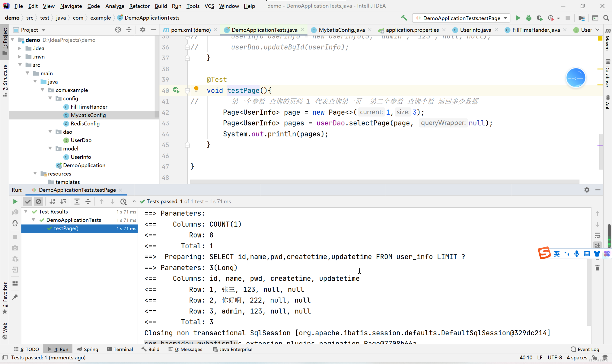The width and height of the screenshot is (612, 364).
Task: Pin the Run tab with pin icon
Action: pyautogui.click(x=15, y=297)
